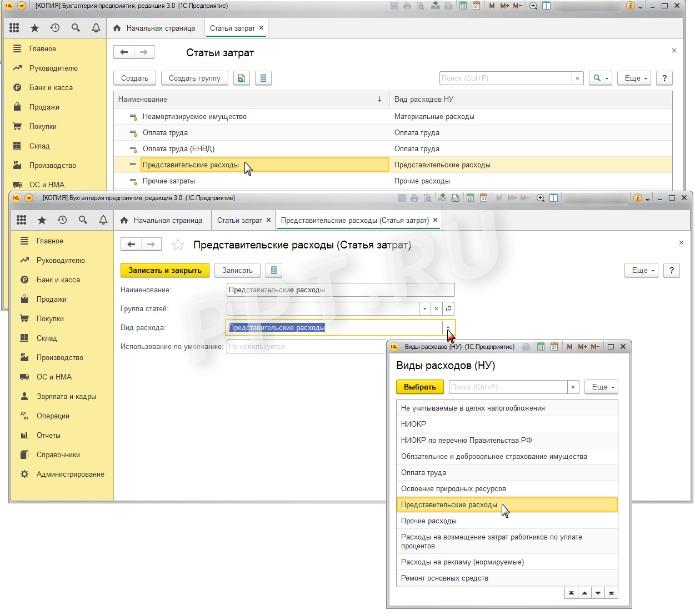This screenshot has width=694, height=613.
Task: Click the favorites star in the top toolbar
Action: (x=33, y=28)
